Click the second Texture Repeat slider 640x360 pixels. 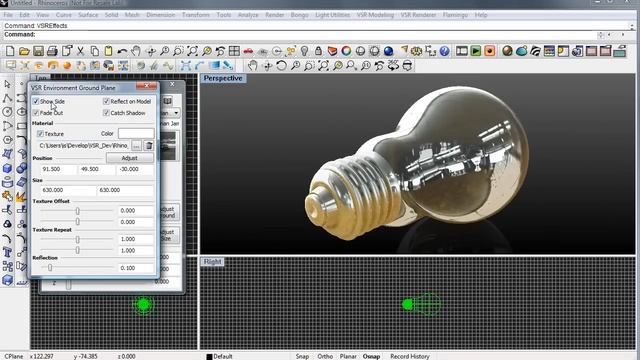77,251
